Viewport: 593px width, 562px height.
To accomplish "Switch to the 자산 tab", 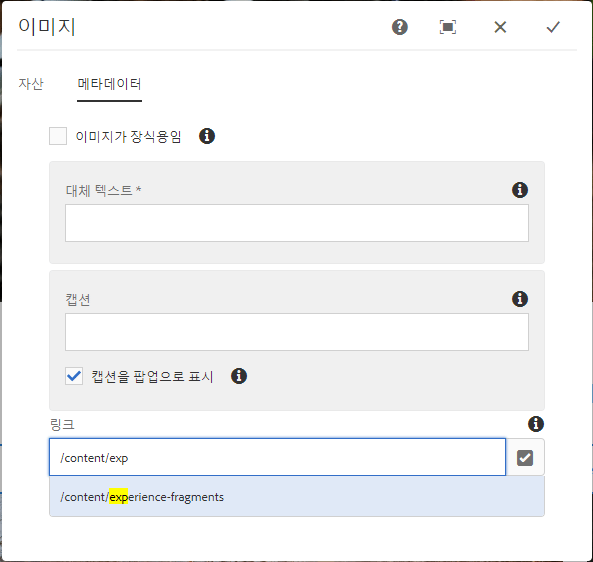I will (31, 84).
